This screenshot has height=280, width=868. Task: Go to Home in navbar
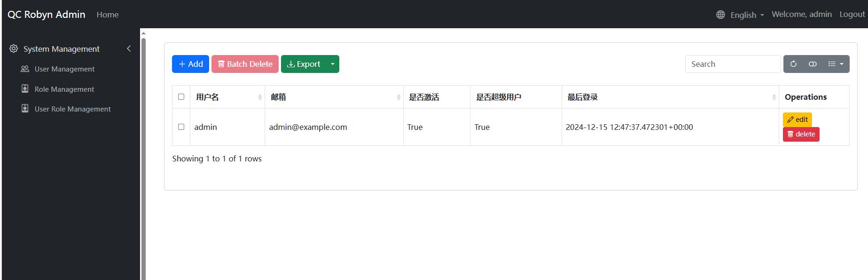(x=108, y=15)
